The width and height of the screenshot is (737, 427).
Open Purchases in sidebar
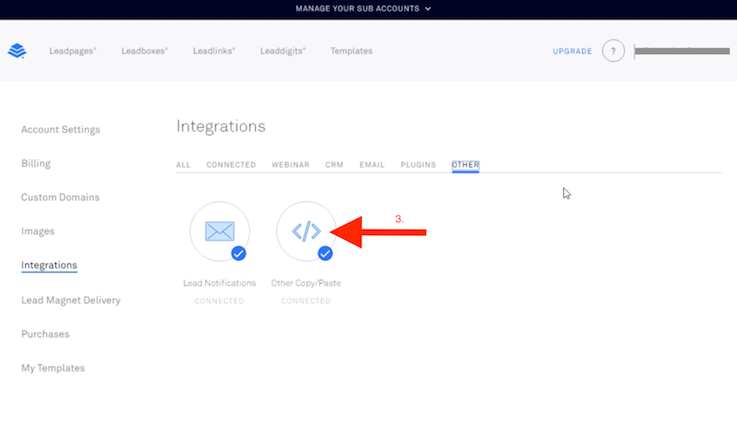click(x=45, y=334)
